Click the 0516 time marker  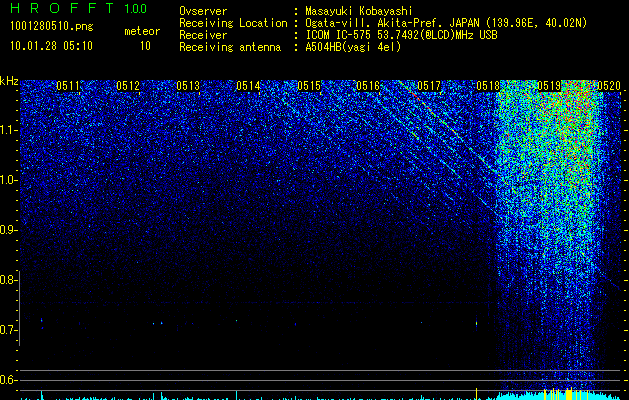click(368, 86)
